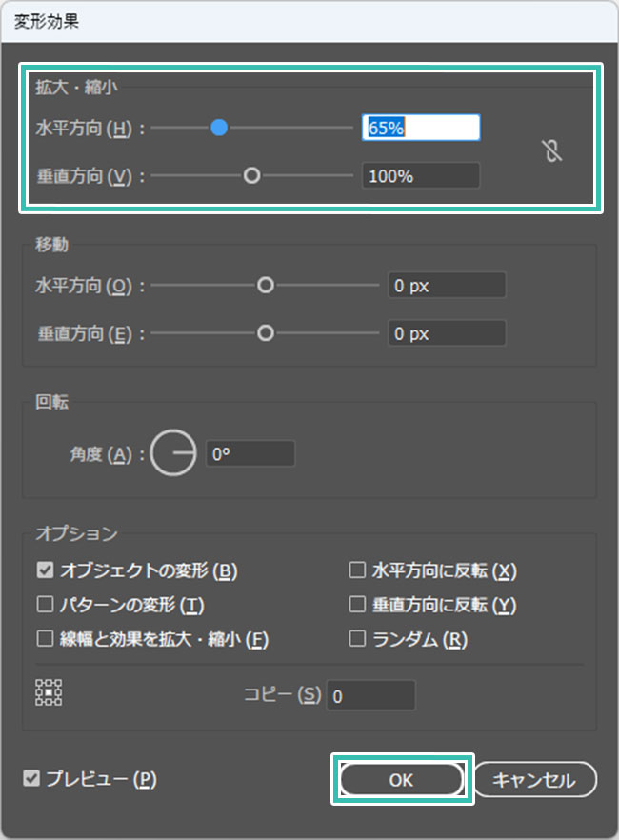The image size is (619, 840).
Task: Click the 角度 angle input field
Action: coord(250,454)
